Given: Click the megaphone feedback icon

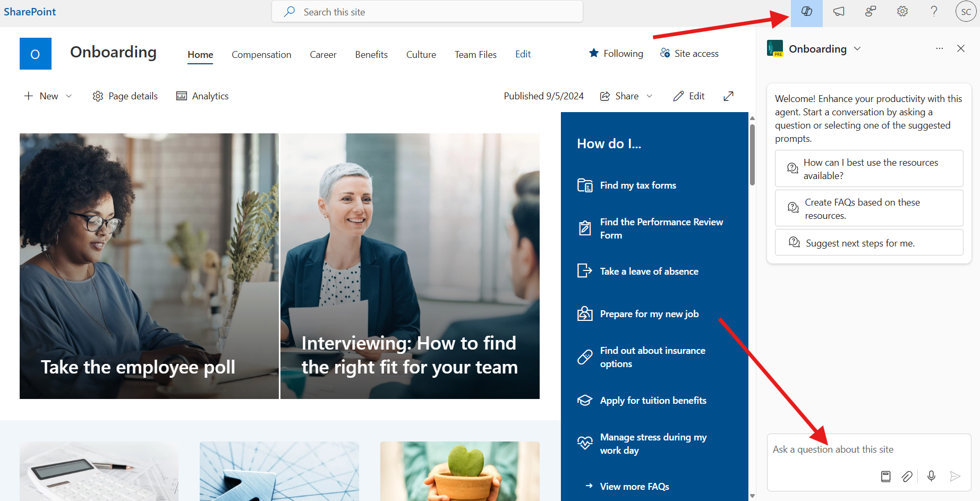Looking at the screenshot, I should (x=839, y=12).
